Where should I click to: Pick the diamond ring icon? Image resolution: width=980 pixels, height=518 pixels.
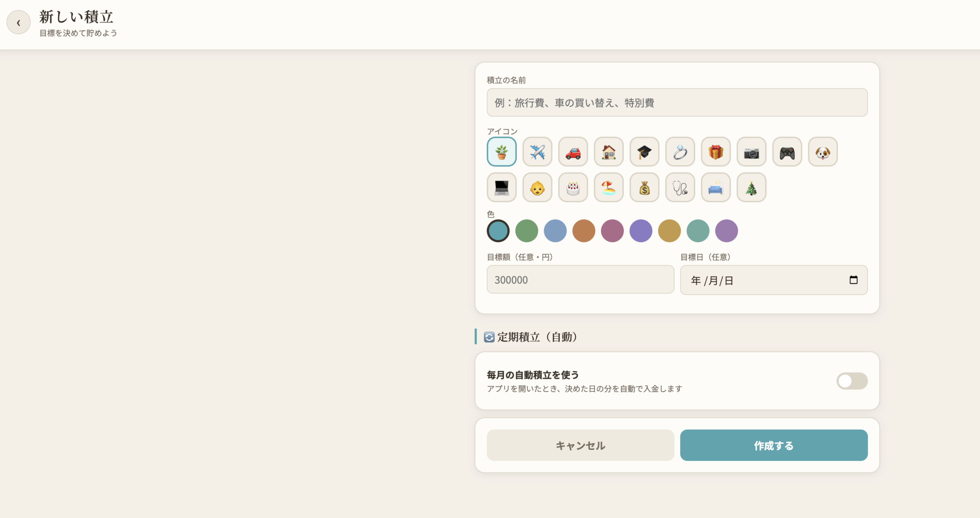[680, 152]
